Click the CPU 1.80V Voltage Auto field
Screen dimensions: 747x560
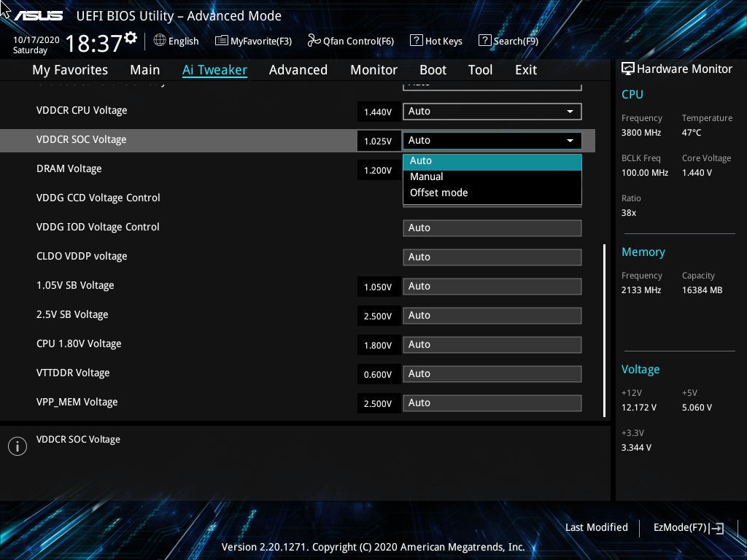click(492, 345)
